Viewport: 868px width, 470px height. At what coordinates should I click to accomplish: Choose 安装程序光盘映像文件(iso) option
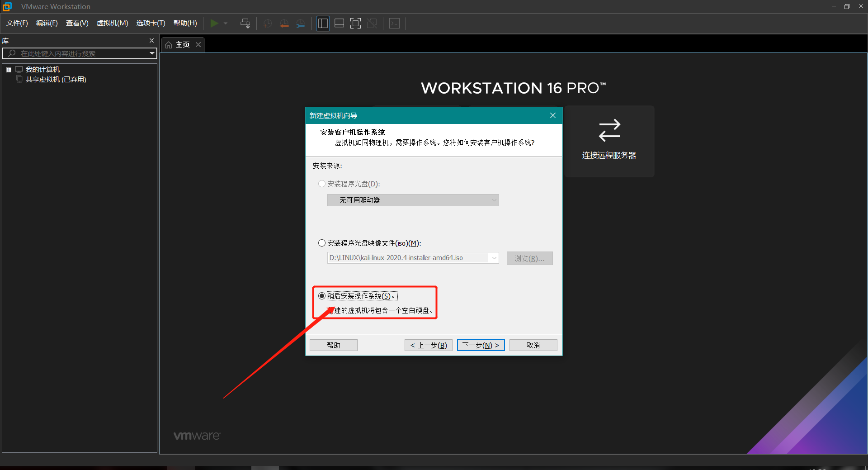(322, 243)
